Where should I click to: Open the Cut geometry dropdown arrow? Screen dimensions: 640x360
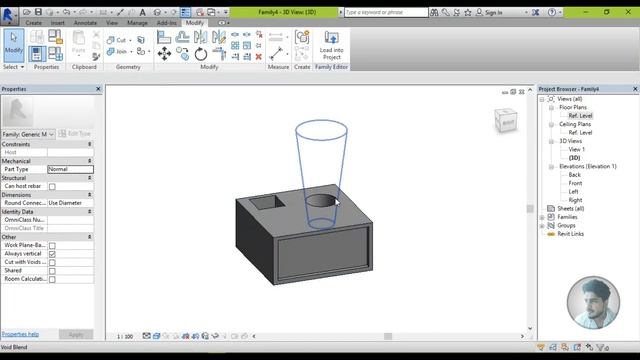tap(131, 40)
